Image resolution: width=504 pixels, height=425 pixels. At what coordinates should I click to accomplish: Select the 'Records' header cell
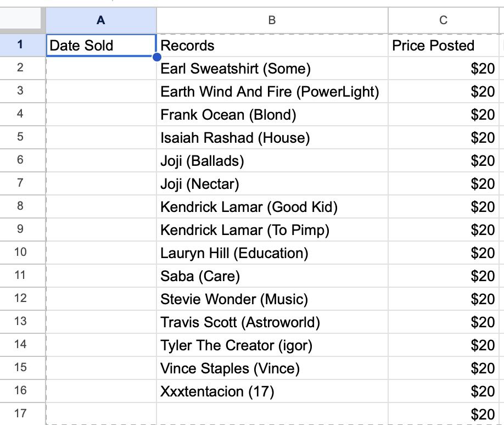272,45
